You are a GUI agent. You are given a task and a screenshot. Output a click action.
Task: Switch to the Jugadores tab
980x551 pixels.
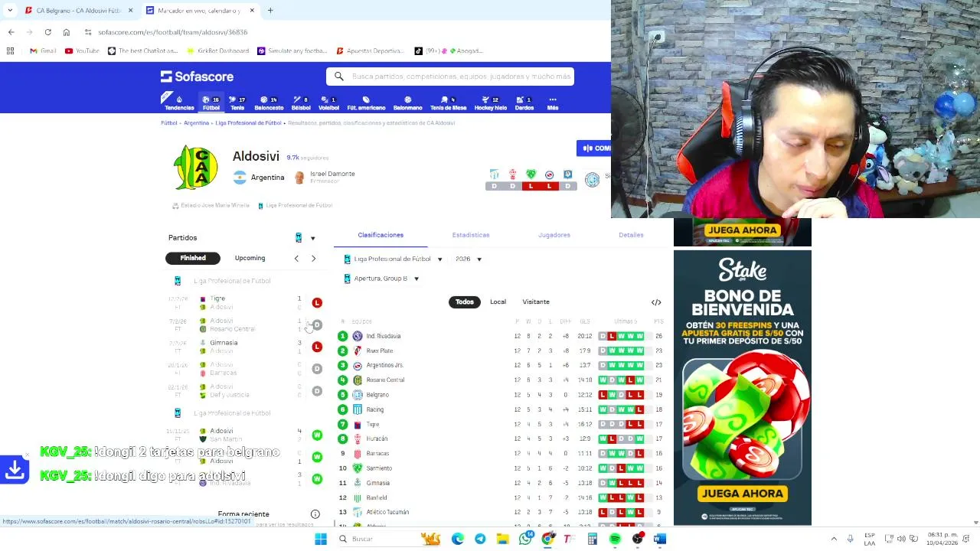554,235
